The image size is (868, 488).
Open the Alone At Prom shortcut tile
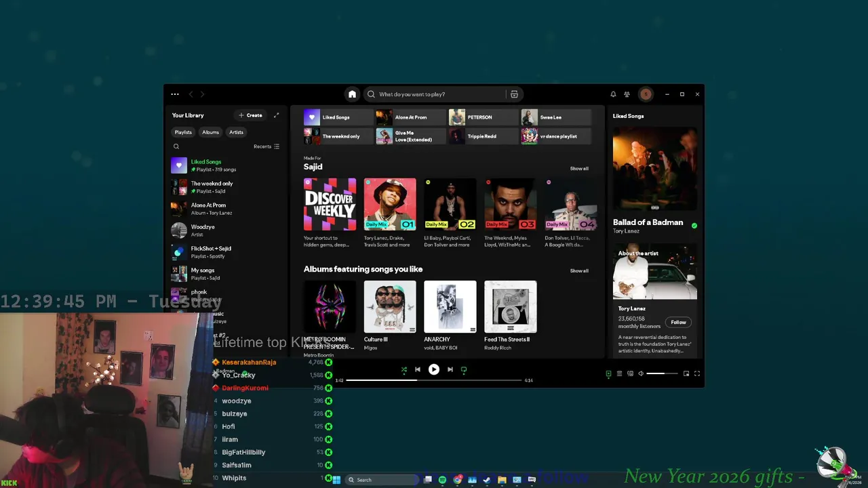pyautogui.click(x=411, y=117)
